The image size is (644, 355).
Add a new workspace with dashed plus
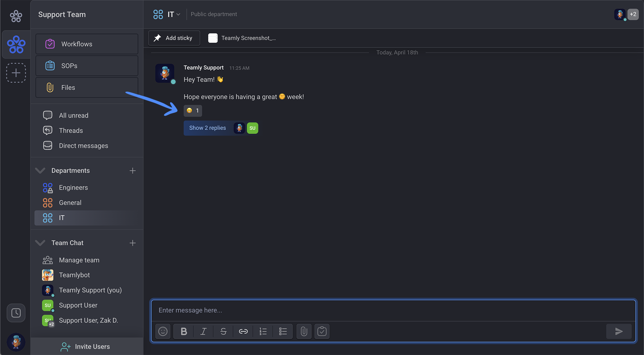pos(16,73)
